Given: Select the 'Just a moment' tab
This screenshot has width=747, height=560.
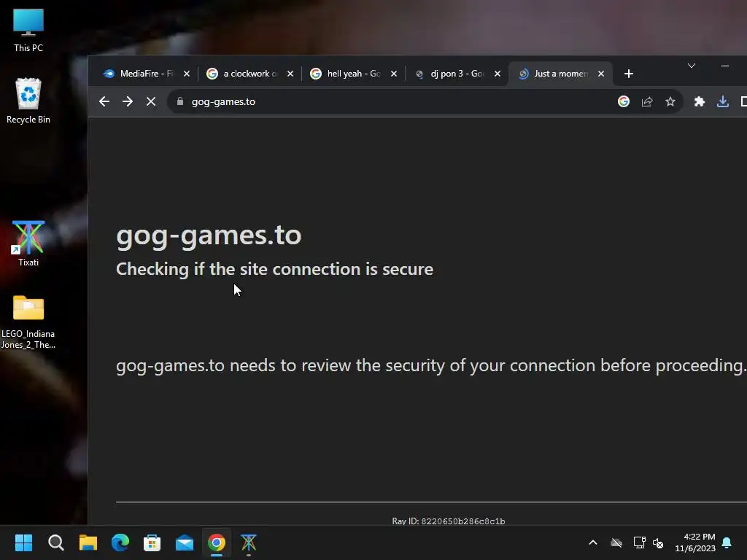Looking at the screenshot, I should tap(560, 74).
